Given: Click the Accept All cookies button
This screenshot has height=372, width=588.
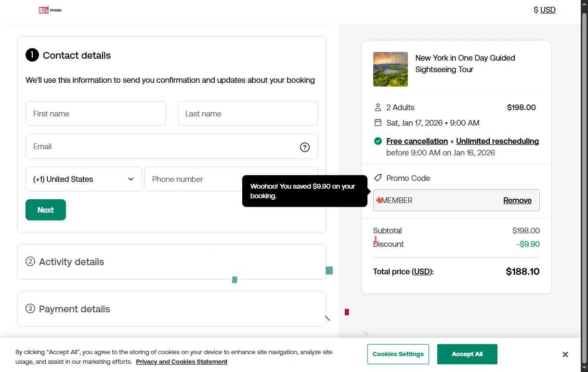Looking at the screenshot, I should pyautogui.click(x=467, y=354).
